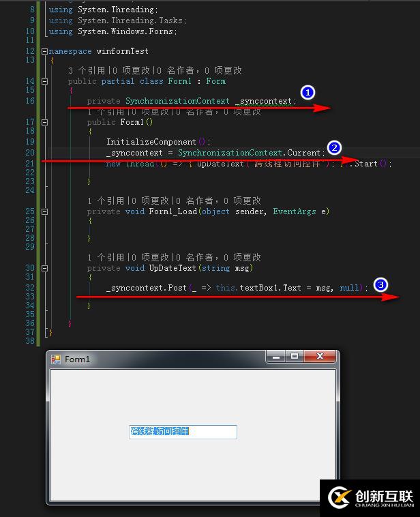Viewport: 420px width, 517px height.
Task: Click the text box in Form1
Action: 183,432
